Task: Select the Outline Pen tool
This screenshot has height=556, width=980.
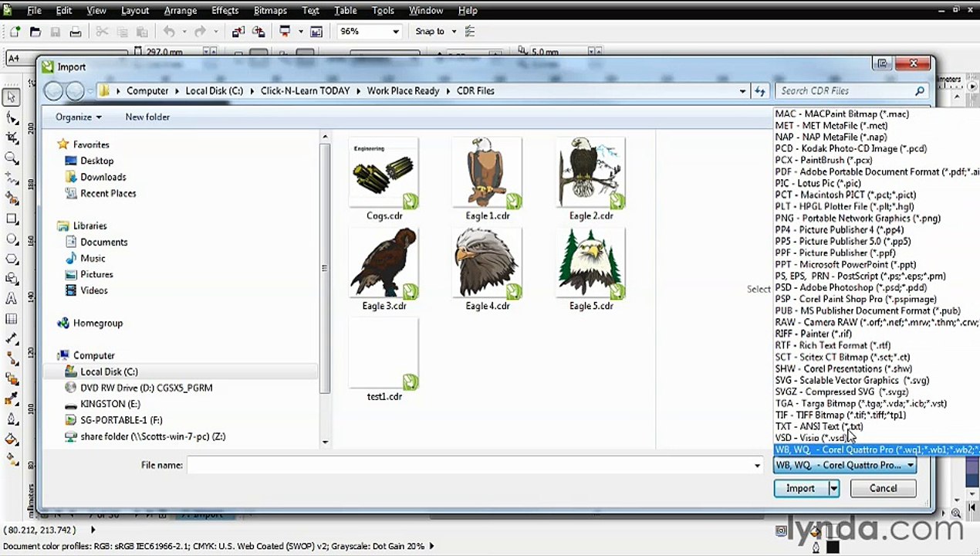Action: tap(12, 419)
